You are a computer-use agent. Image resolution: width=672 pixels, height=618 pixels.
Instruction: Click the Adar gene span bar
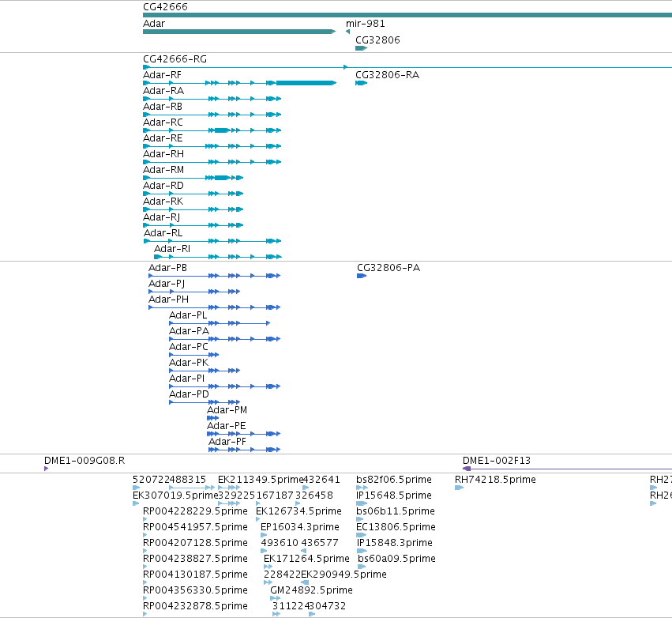pos(239,32)
